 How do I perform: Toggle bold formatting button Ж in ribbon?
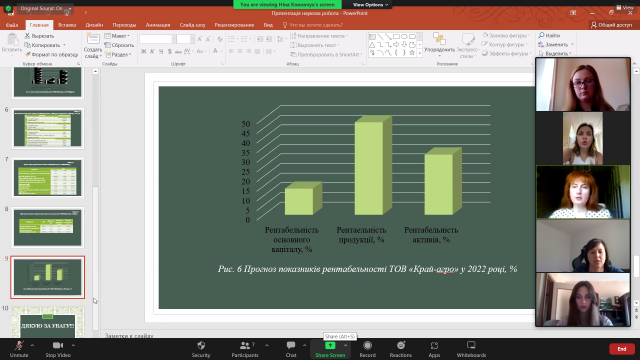(143, 51)
